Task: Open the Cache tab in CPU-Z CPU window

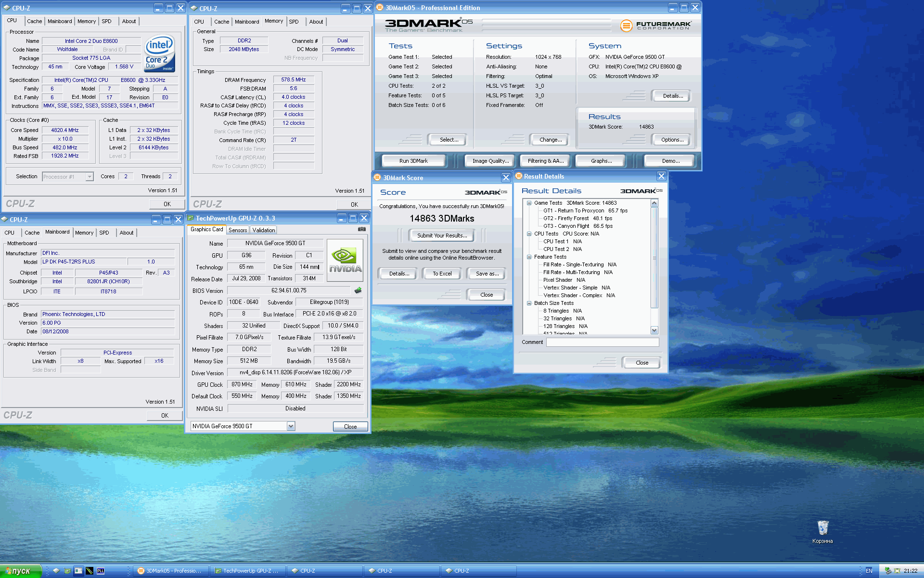Action: (34, 21)
